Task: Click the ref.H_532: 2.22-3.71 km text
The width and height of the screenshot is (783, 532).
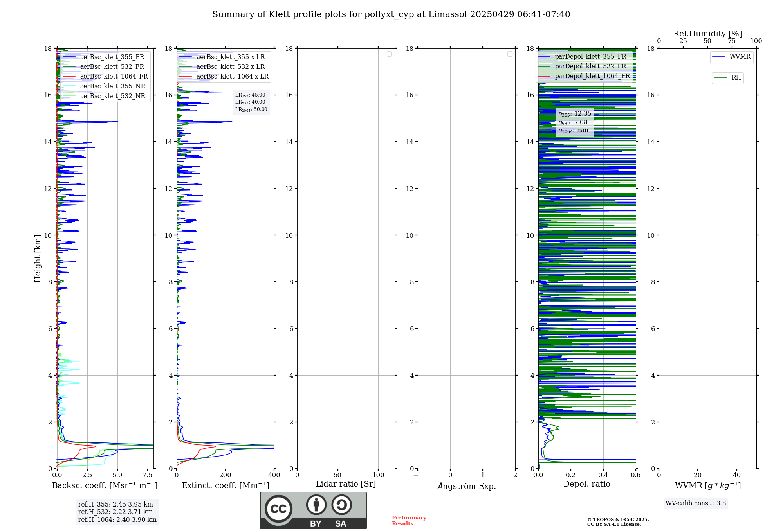Action: (115, 512)
